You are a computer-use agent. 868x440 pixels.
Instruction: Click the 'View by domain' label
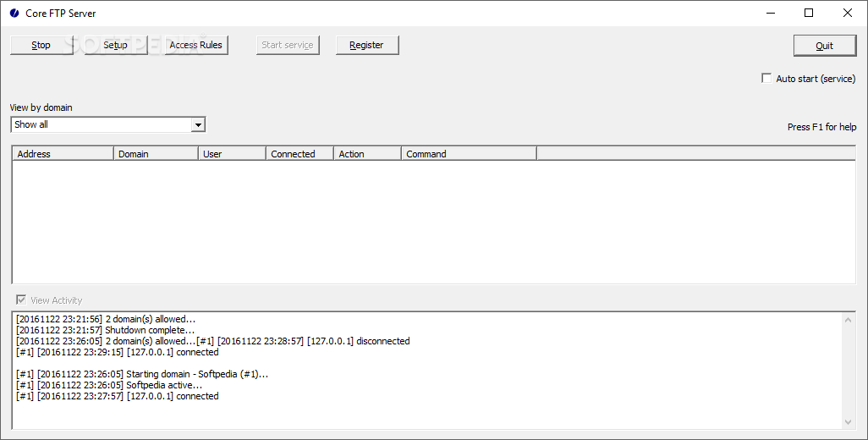coord(41,107)
